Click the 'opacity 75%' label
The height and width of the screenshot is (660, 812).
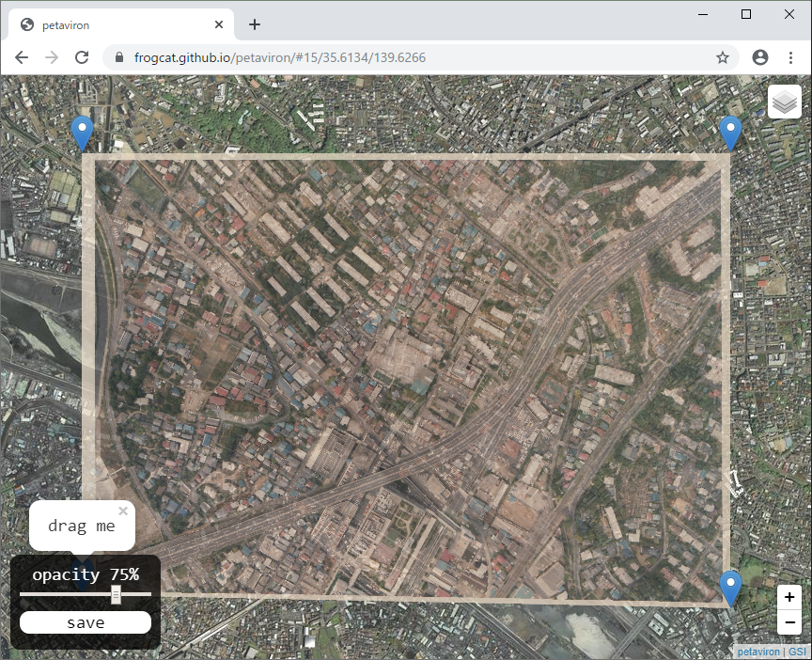click(x=86, y=574)
